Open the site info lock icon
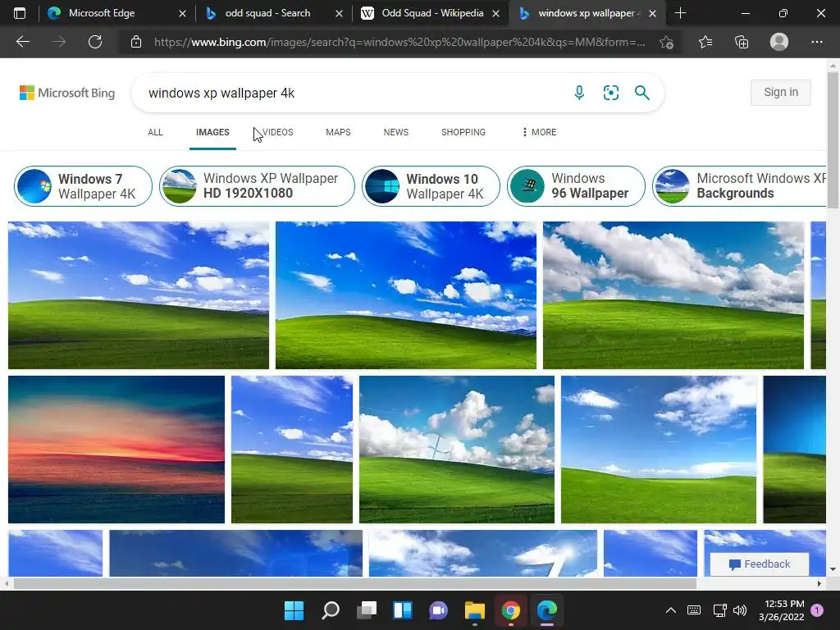Screen dimensions: 840x630 pos(136,42)
